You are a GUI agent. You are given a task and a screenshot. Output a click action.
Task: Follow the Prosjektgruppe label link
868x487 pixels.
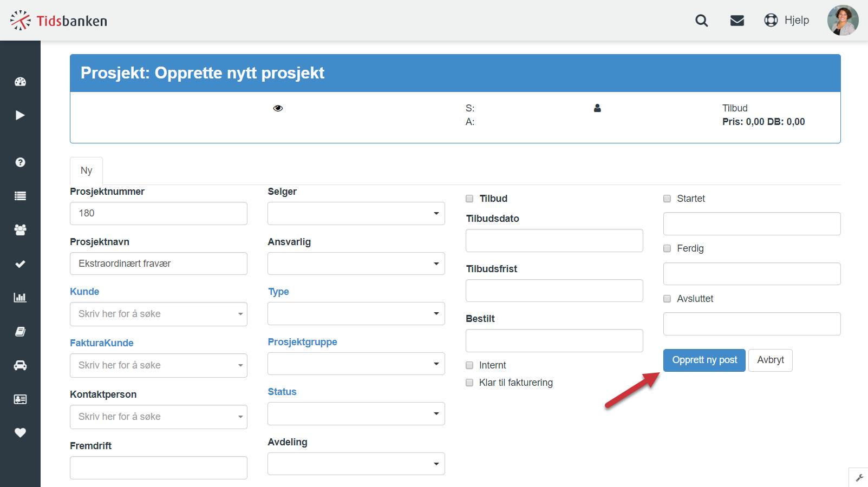click(303, 342)
